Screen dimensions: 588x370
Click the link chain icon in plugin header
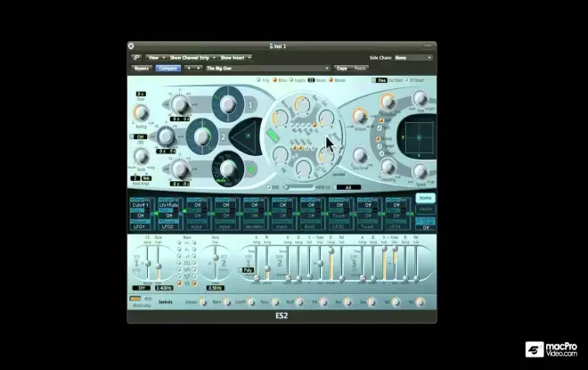click(135, 57)
